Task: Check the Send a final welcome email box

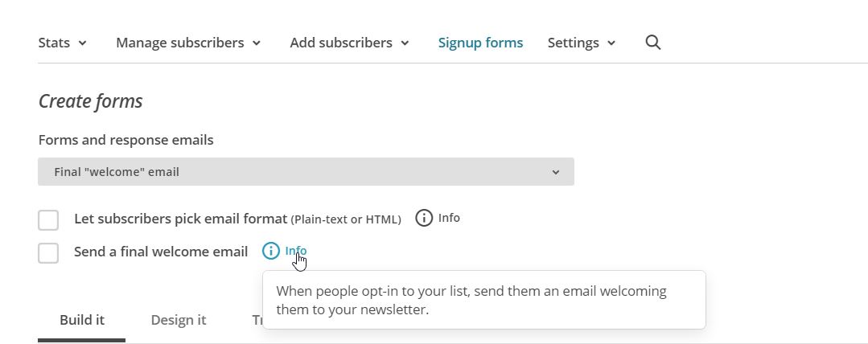Action: tap(48, 253)
